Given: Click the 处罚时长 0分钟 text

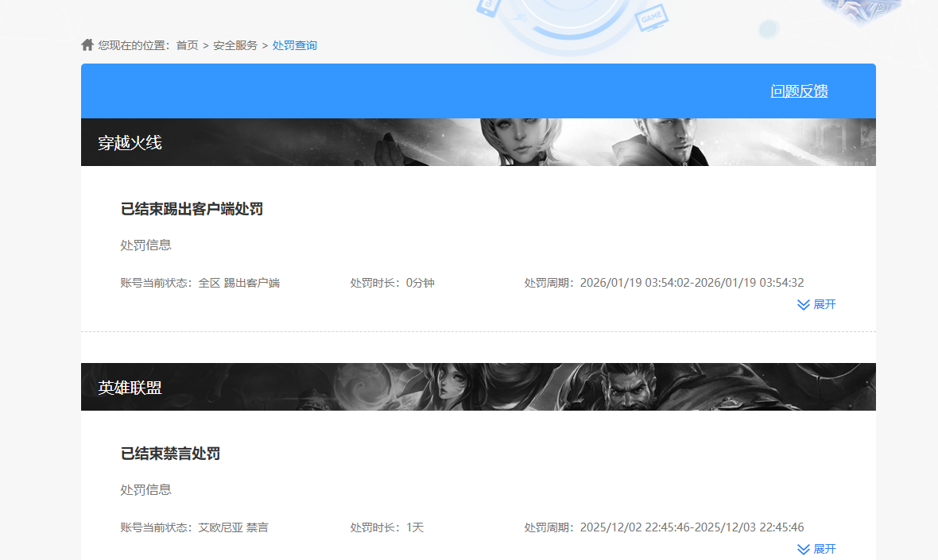Looking at the screenshot, I should (x=392, y=282).
